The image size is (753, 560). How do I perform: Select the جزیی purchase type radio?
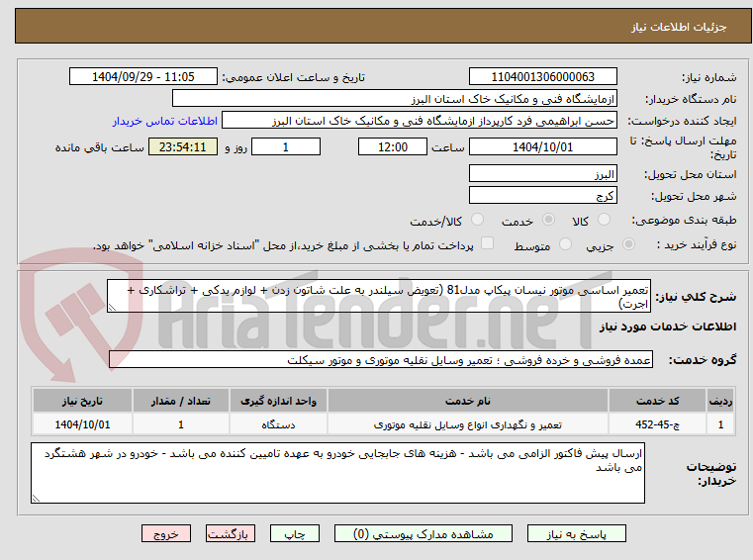tap(628, 244)
